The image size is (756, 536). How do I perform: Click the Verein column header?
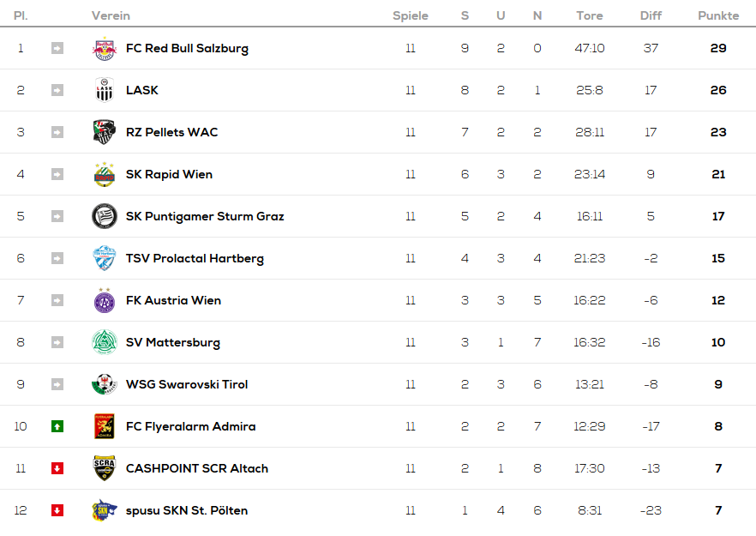coord(111,15)
